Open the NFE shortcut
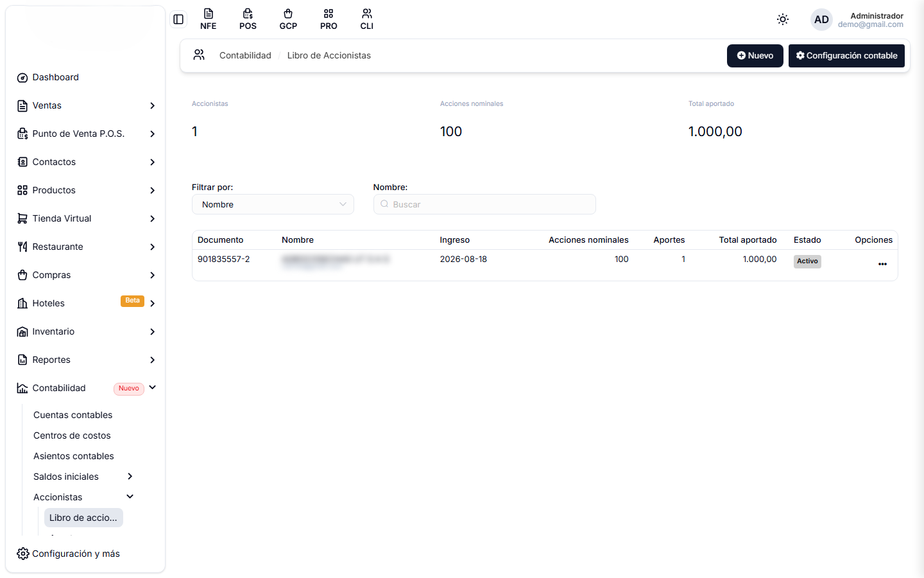 click(x=208, y=19)
